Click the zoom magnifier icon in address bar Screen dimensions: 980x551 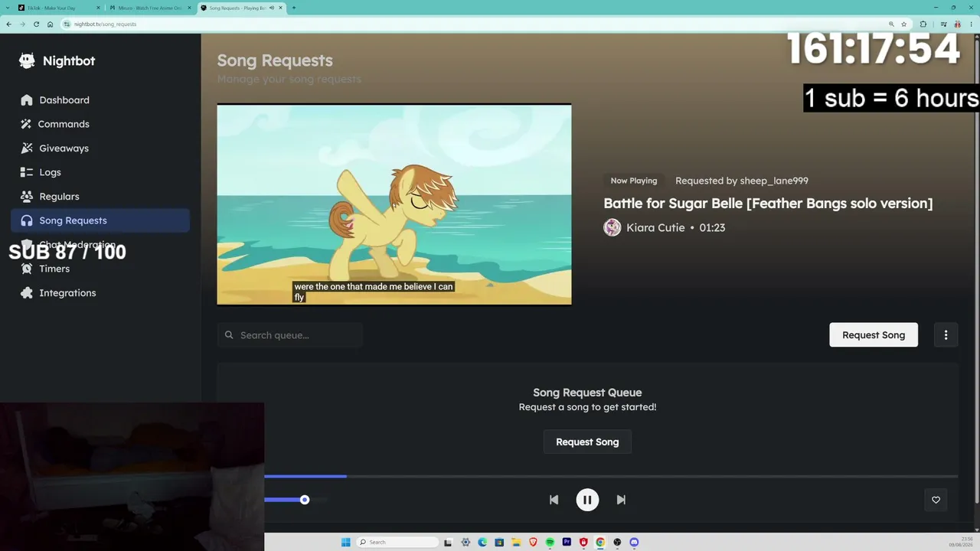(x=891, y=24)
